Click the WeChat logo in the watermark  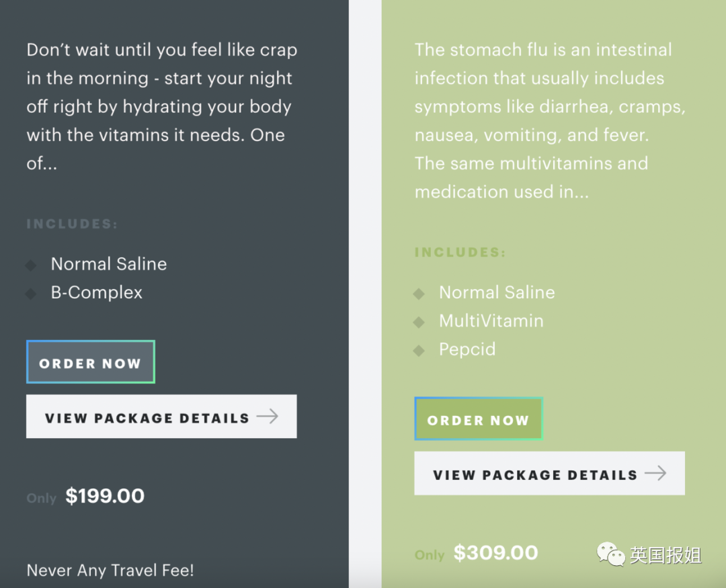611,555
